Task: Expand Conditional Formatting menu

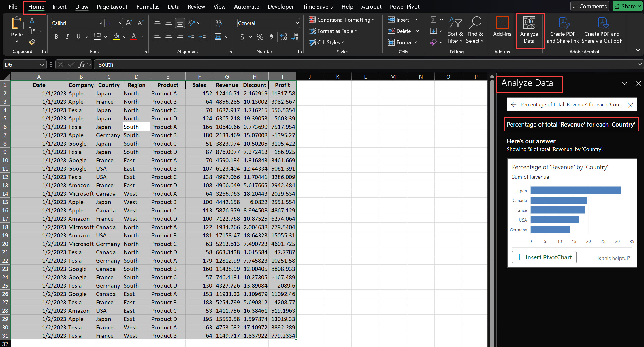Action: point(342,20)
